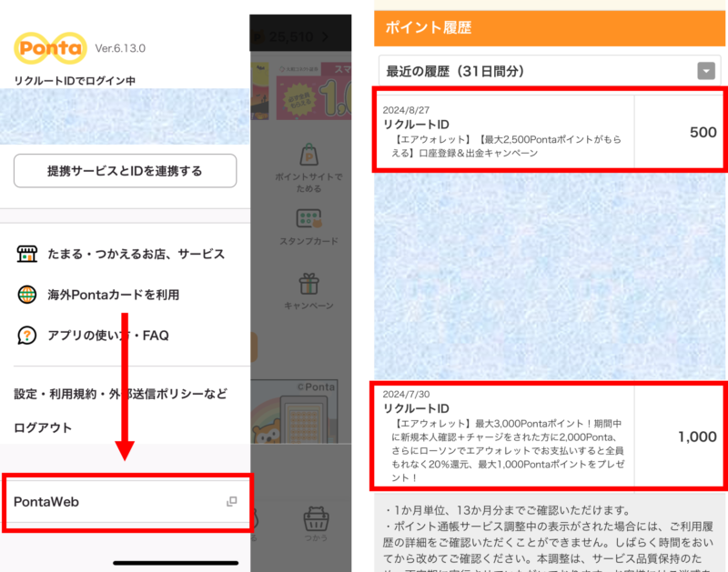Click the 500 points value
The width and height of the screenshot is (728, 572).
tap(703, 132)
